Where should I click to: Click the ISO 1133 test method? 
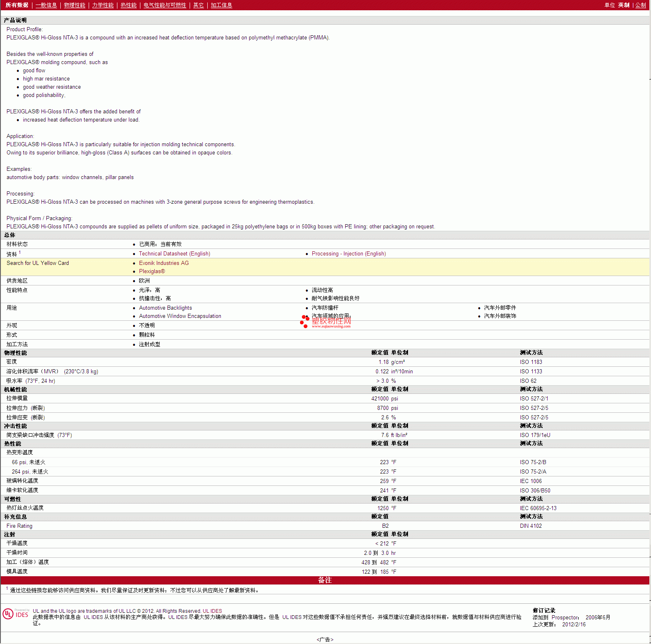coord(531,372)
